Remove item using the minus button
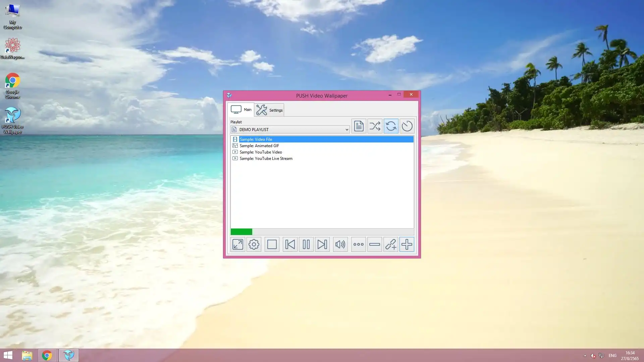This screenshot has width=644, height=362. pyautogui.click(x=374, y=244)
